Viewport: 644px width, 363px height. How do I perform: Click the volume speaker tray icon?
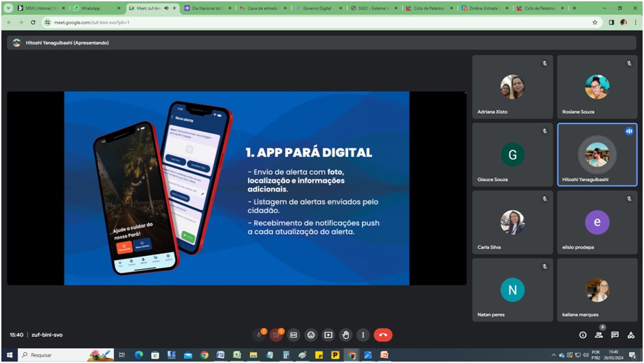[x=585, y=355]
